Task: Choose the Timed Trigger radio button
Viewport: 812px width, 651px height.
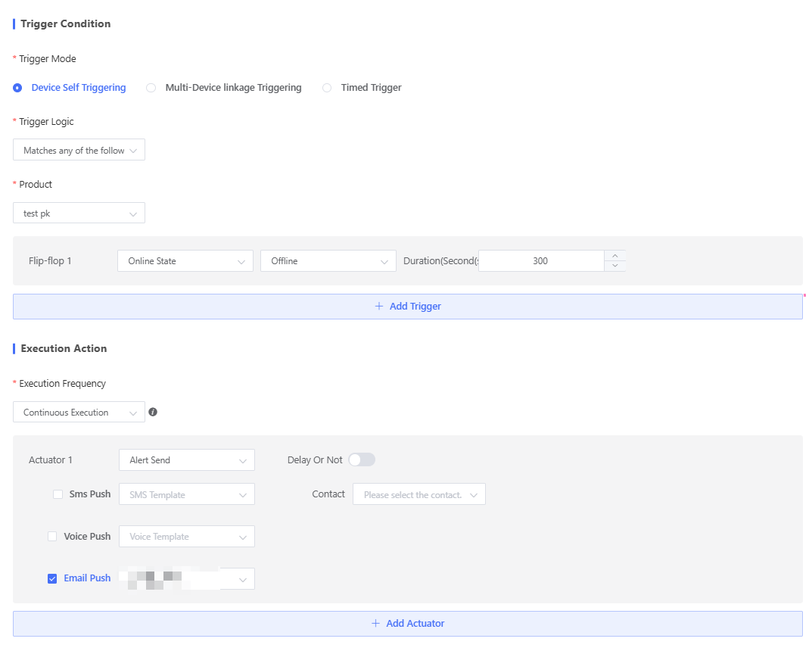Action: 327,88
